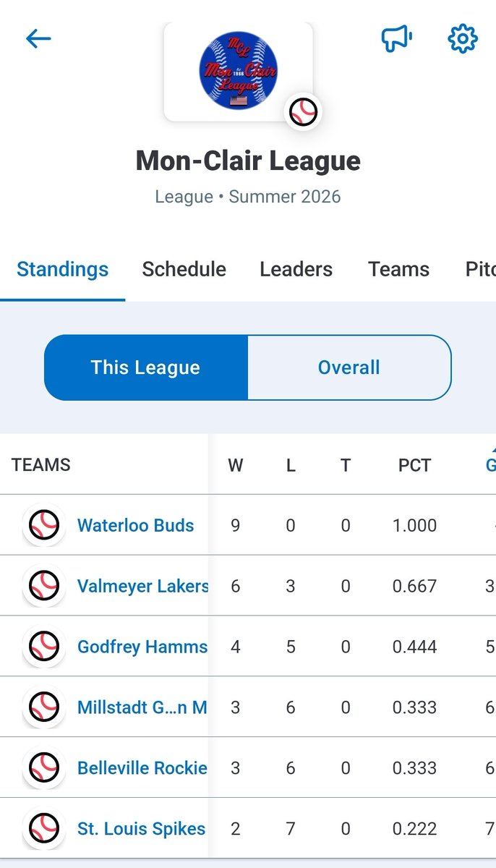Sort standings by PCT column header

click(414, 465)
